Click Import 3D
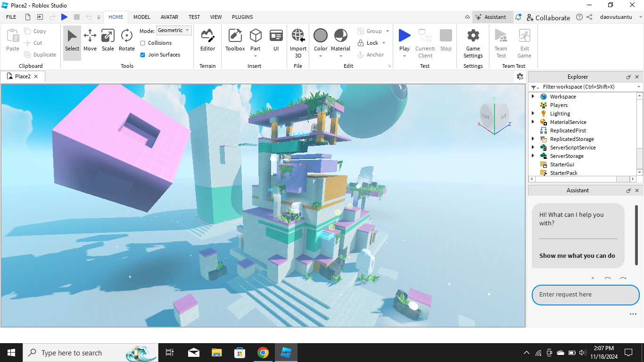This screenshot has height=362, width=644. pyautogui.click(x=298, y=43)
